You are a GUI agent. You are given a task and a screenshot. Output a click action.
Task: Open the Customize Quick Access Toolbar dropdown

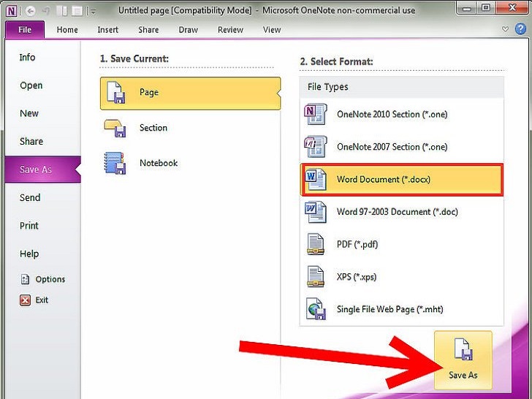point(93,12)
